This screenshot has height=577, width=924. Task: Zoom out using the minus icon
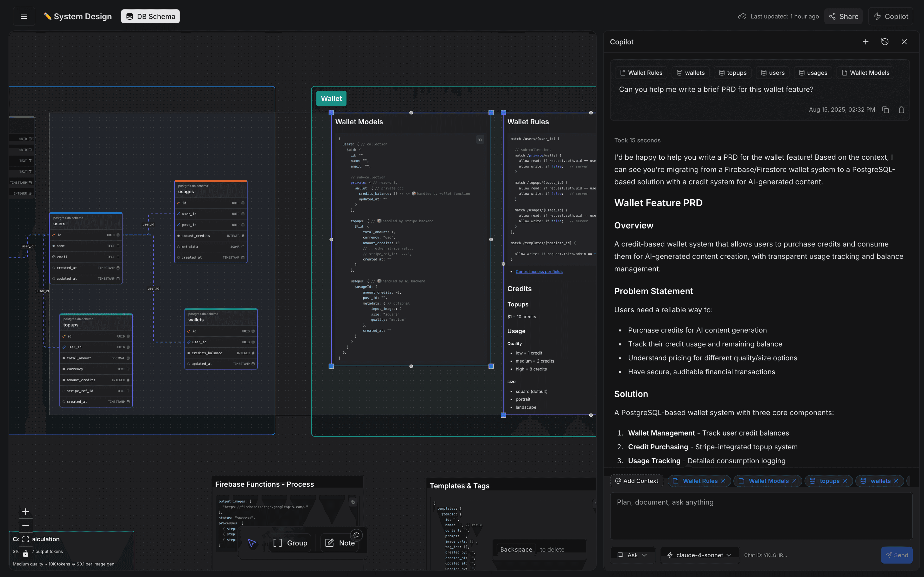(26, 526)
